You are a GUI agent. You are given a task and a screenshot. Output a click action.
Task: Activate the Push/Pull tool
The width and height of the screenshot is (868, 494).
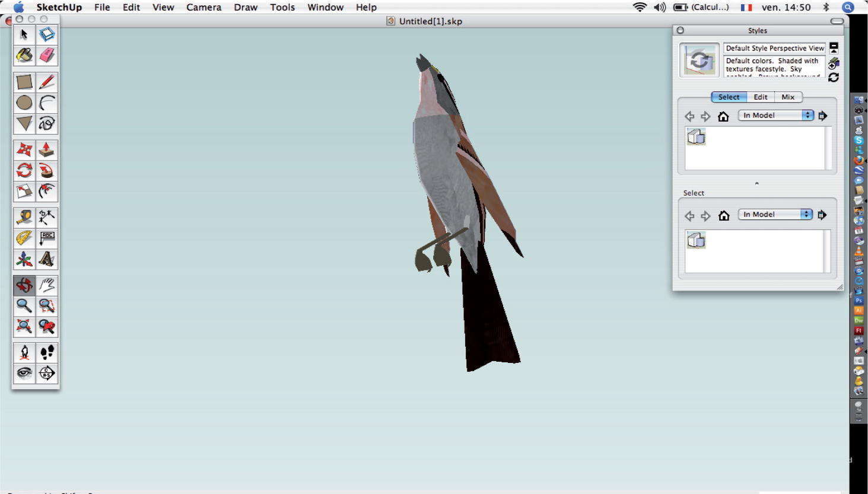tap(47, 150)
